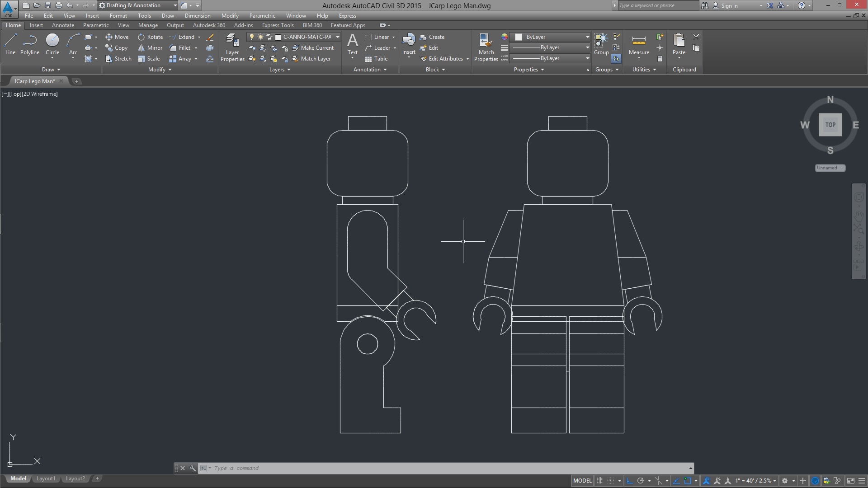Open the Format menu
This screenshot has height=488, width=868.
pos(118,15)
